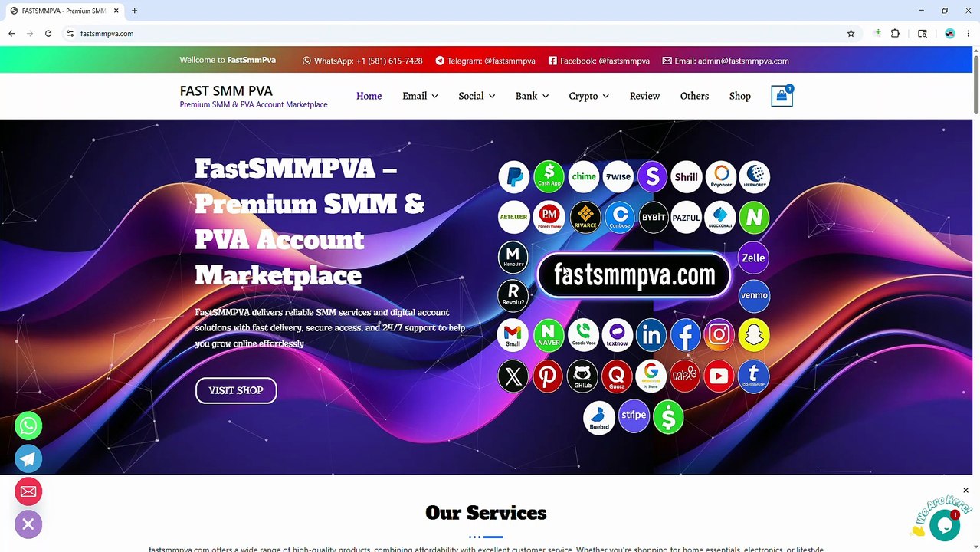Click the FAST SMM PVA site logo text
Screen dimensions: 980x552
(x=226, y=90)
